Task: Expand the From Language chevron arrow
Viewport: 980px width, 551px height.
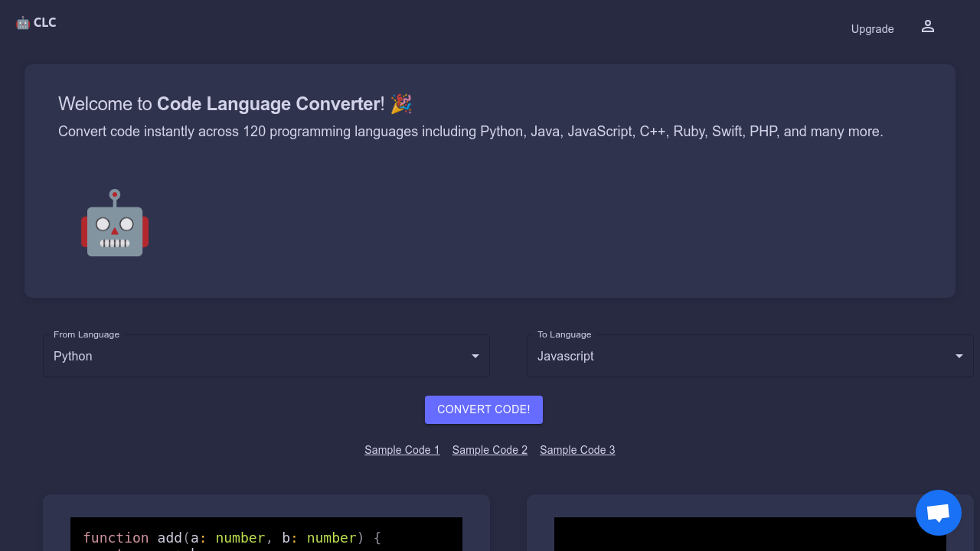Action: pyautogui.click(x=475, y=356)
